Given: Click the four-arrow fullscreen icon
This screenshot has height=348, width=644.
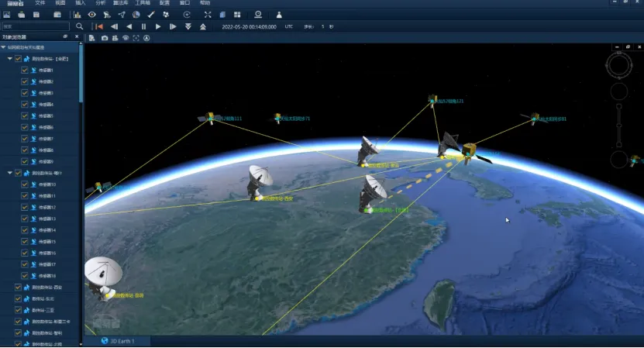Looking at the screenshot, I should [x=208, y=15].
